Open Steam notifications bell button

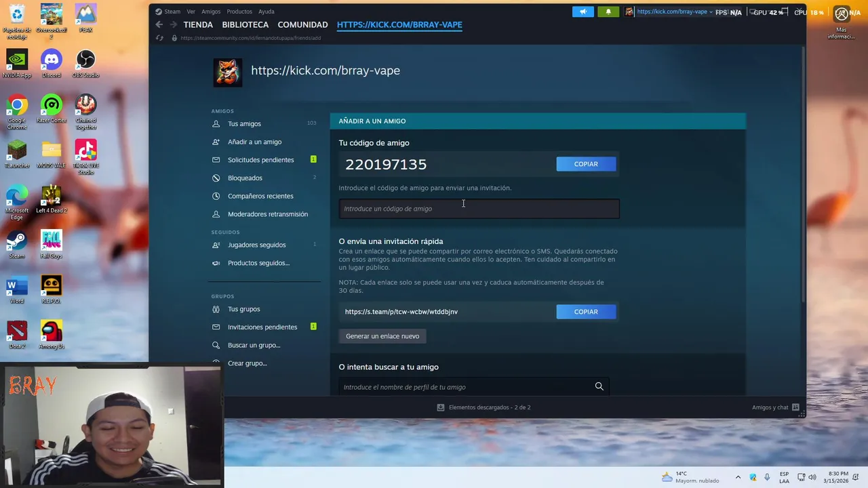(608, 12)
